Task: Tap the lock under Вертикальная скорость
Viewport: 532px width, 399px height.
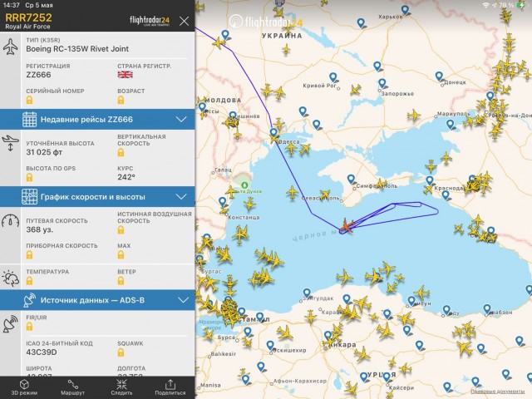Action: [x=121, y=152]
